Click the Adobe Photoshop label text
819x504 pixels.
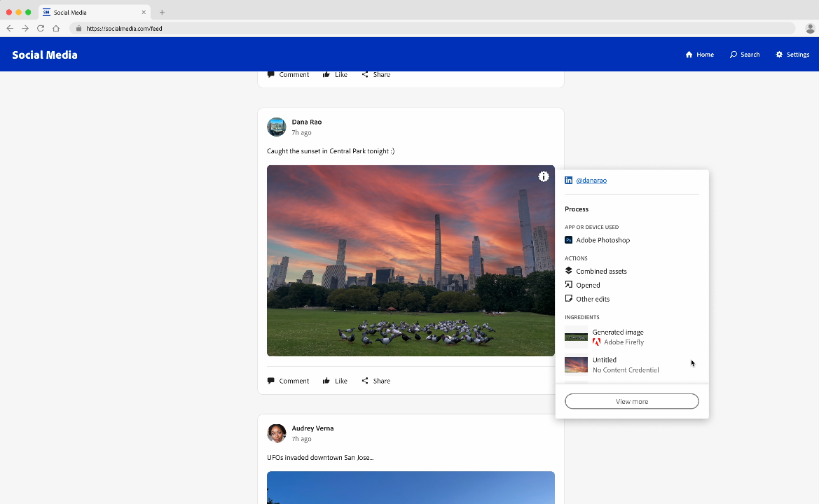(603, 240)
